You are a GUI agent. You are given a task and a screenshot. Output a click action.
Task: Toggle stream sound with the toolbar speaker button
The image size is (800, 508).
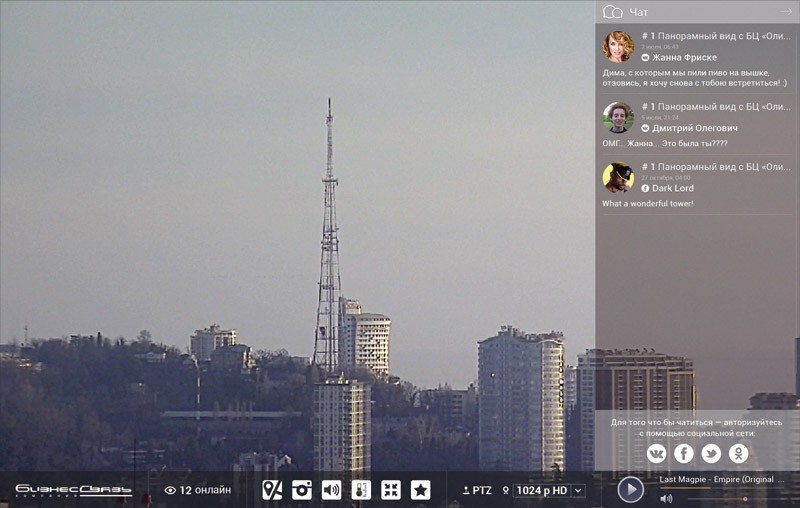point(331,490)
